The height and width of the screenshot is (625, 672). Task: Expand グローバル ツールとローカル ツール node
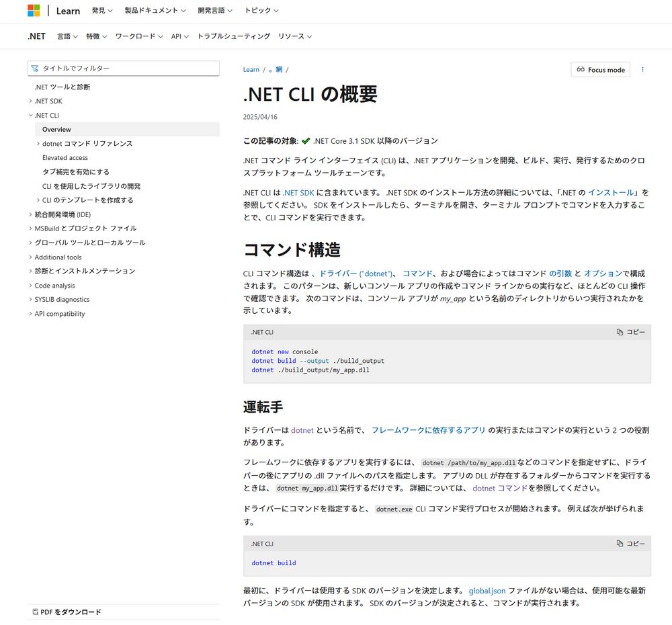coord(30,243)
